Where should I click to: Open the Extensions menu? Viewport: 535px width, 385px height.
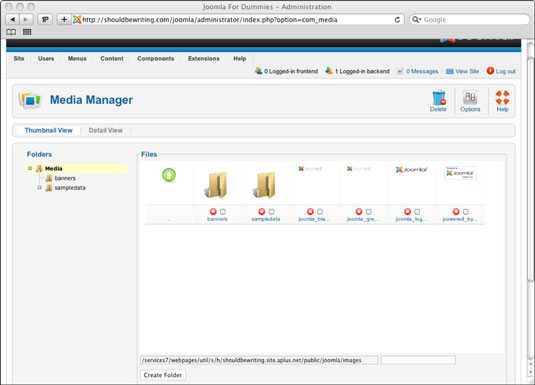(204, 58)
